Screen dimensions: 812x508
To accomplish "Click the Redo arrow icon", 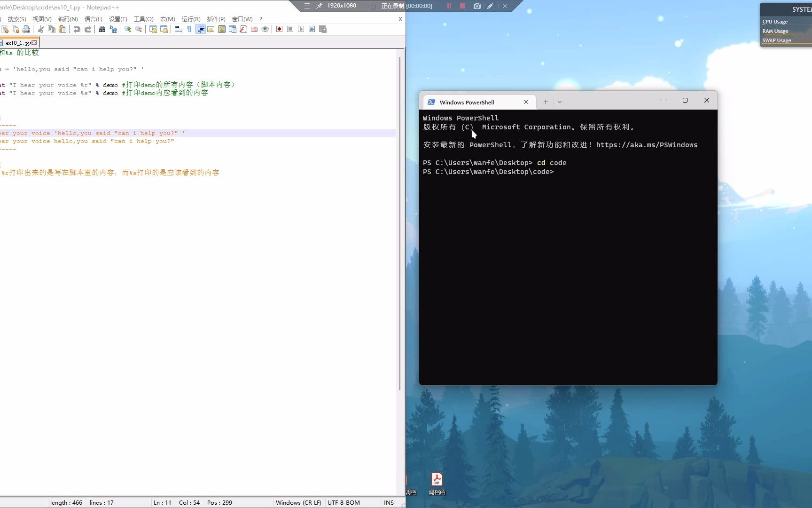I will coord(88,29).
